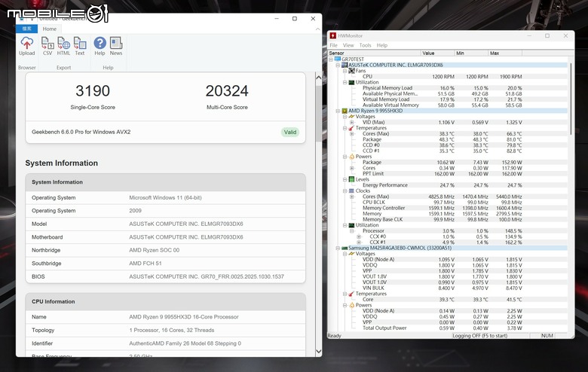Screen dimensions: 588x372
Task: Select the CPU BCLK row
Action: click(x=448, y=203)
